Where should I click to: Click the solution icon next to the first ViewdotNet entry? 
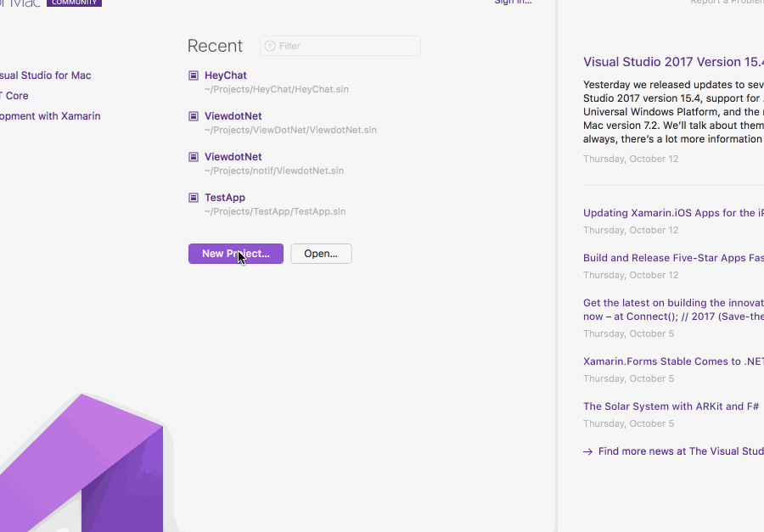[x=193, y=116]
